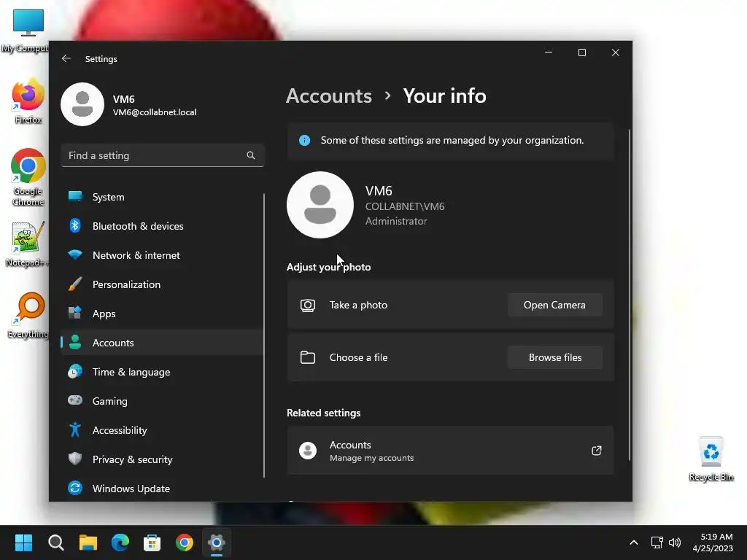This screenshot has height=560, width=747.
Task: Select the Notepad++ desktop shortcut
Action: (x=28, y=245)
